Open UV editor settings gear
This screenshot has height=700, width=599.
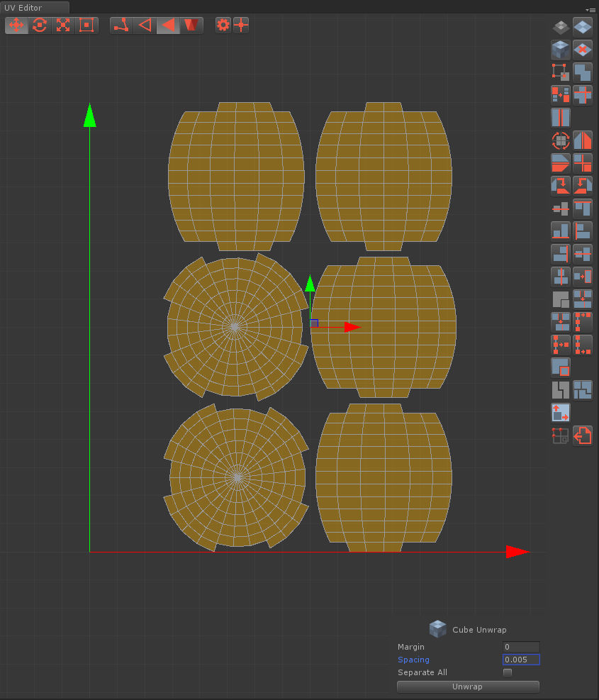223,25
